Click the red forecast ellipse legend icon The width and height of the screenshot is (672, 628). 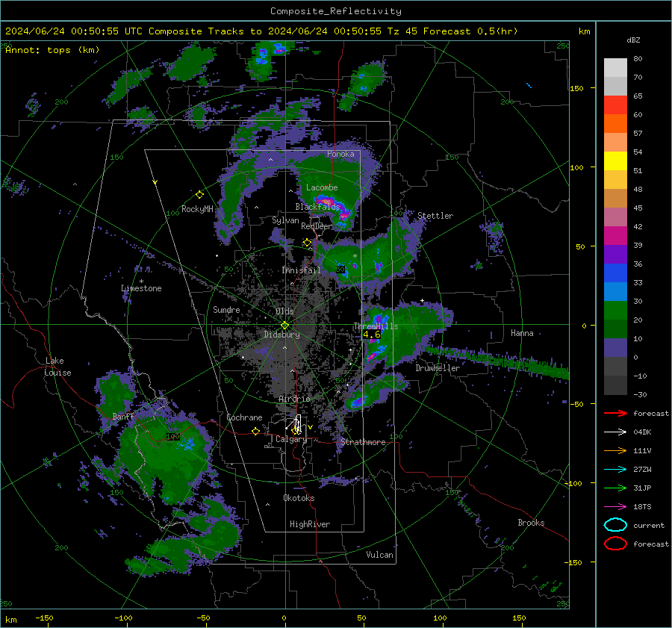615,544
